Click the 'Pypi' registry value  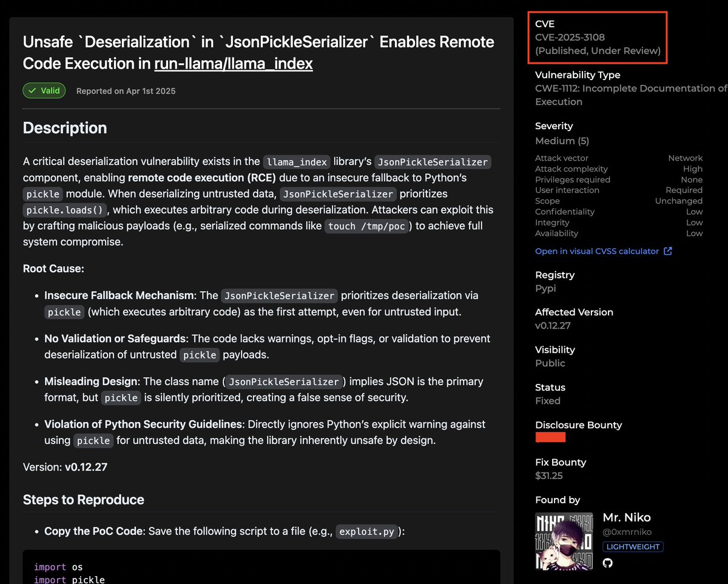[545, 289]
